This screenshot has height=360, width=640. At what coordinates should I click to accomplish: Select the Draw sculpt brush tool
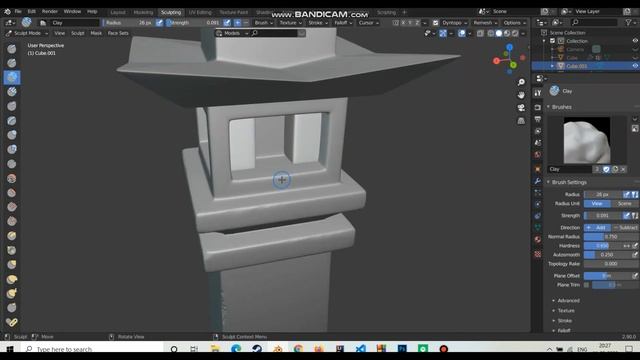pyautogui.click(x=12, y=49)
